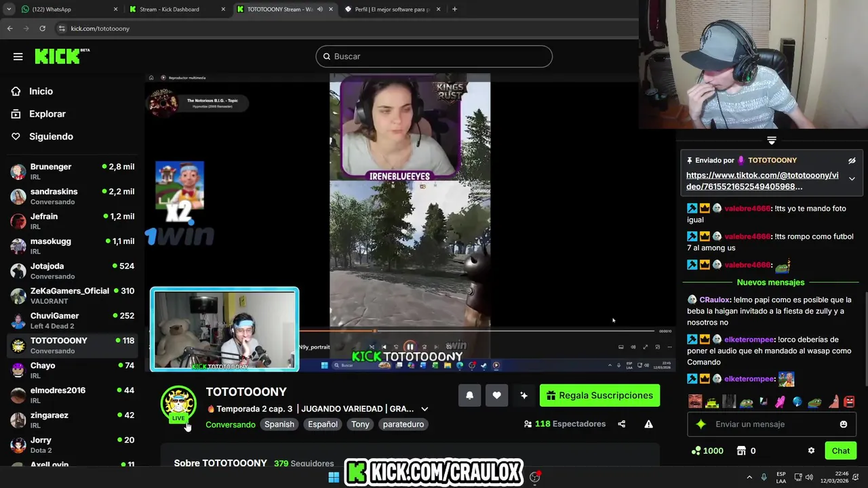Open ChuviGamer channel in sidebar

coord(73,321)
